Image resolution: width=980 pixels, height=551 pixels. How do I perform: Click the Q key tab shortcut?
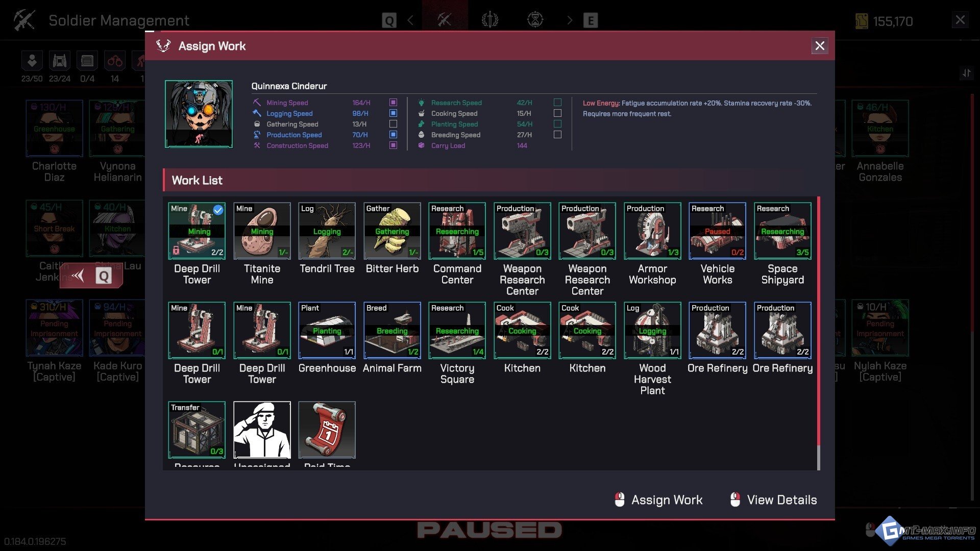[389, 21]
